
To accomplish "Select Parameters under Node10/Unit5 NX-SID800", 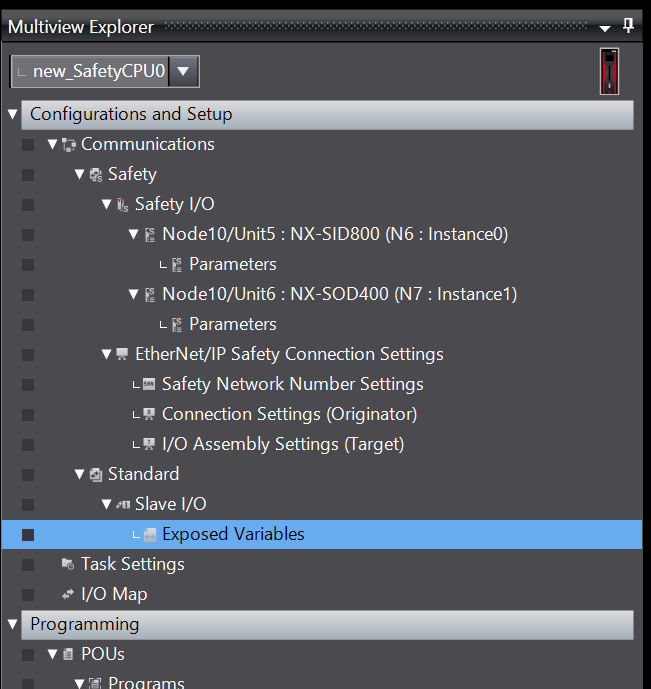I will click(233, 265).
